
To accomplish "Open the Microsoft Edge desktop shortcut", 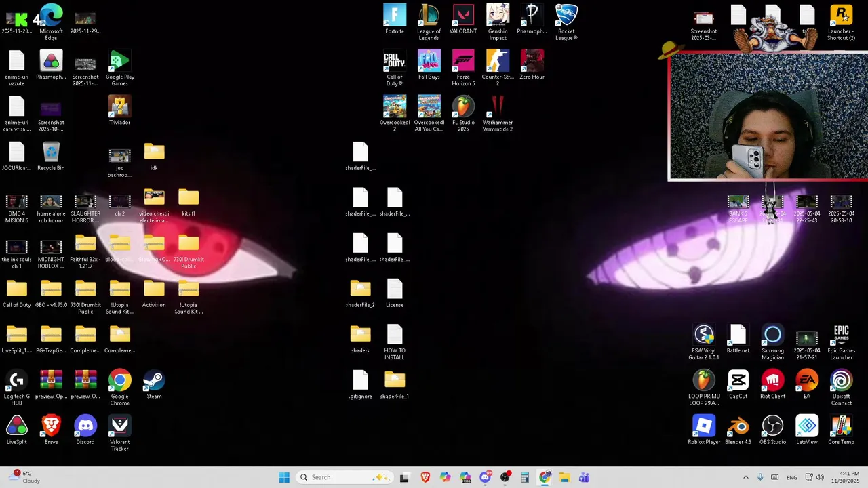I will pos(51,22).
